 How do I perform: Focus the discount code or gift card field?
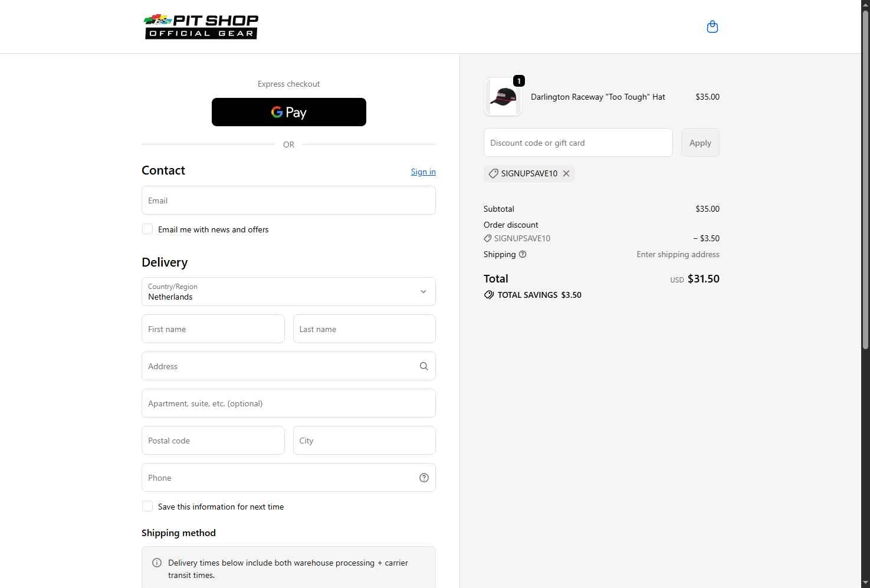pos(578,143)
